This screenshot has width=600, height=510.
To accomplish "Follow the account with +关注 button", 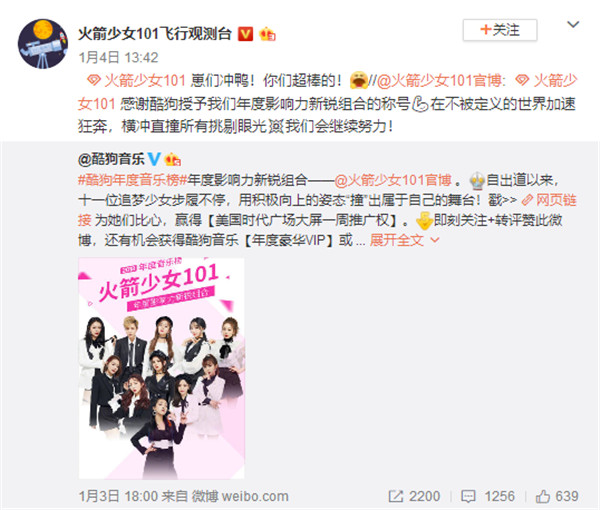I will coord(500,30).
